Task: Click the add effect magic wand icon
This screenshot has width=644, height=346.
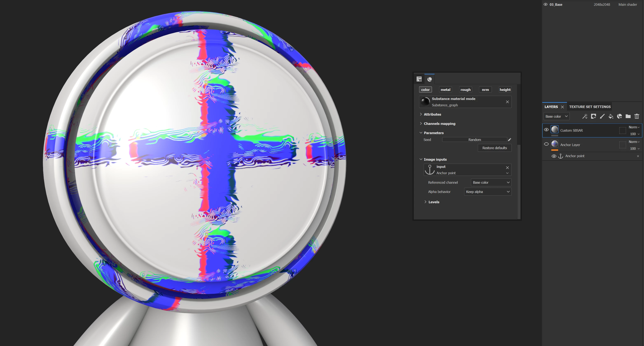Action: click(x=585, y=116)
